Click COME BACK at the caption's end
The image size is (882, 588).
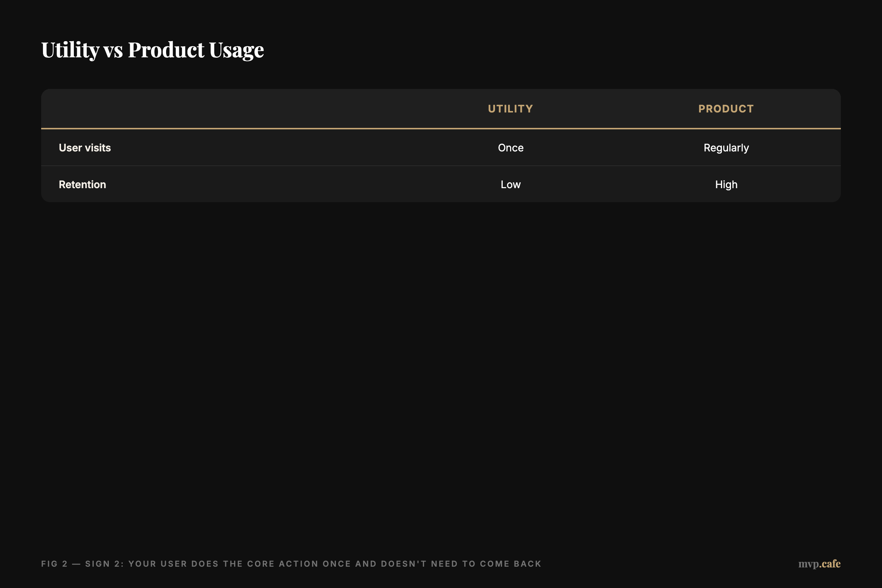point(510,564)
